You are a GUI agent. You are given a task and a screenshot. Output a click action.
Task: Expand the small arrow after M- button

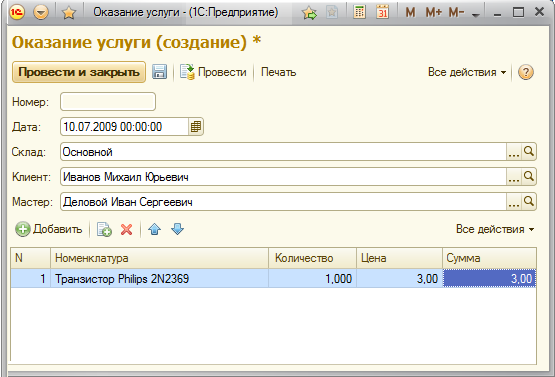tap(476, 15)
